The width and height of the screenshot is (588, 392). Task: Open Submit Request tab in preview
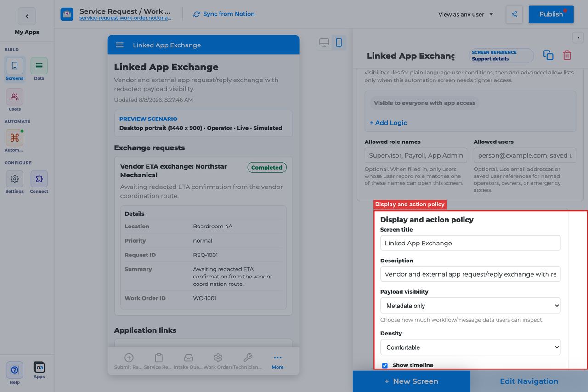tap(129, 361)
